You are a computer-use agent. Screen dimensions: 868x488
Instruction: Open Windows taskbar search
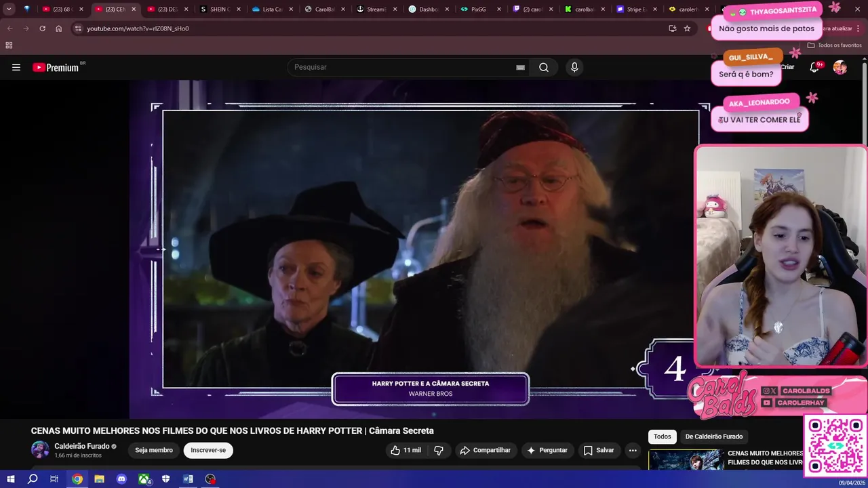pos(33,479)
